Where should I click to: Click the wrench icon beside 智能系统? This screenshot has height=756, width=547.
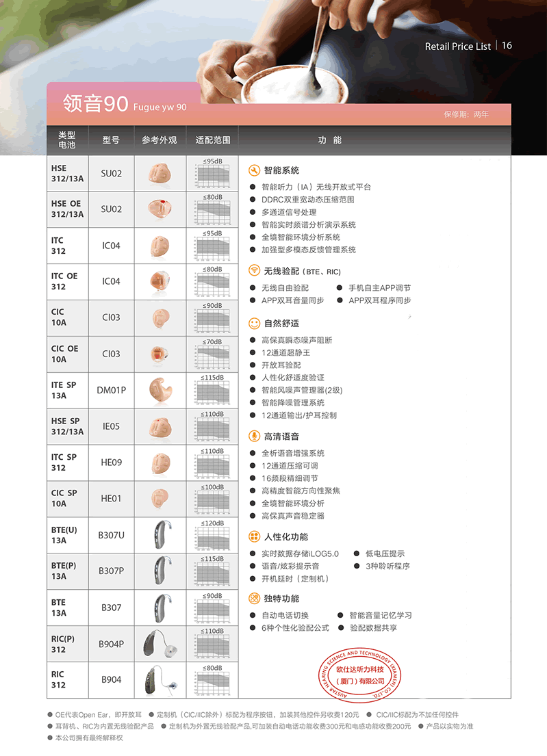click(254, 170)
